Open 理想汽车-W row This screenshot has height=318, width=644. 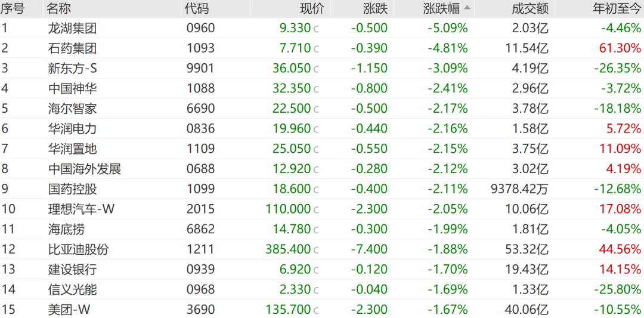tap(322, 209)
